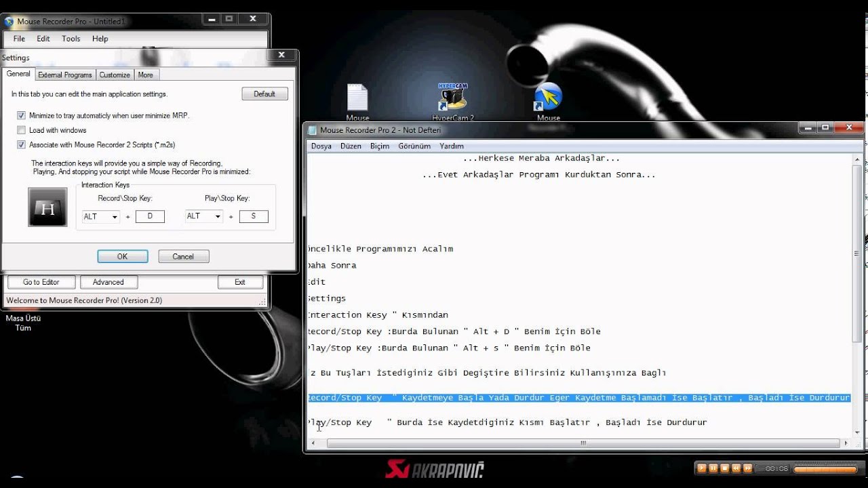This screenshot has width=868, height=488.
Task: Click 'Öncelikle Programımızı Acalım' line
Action: coord(380,249)
